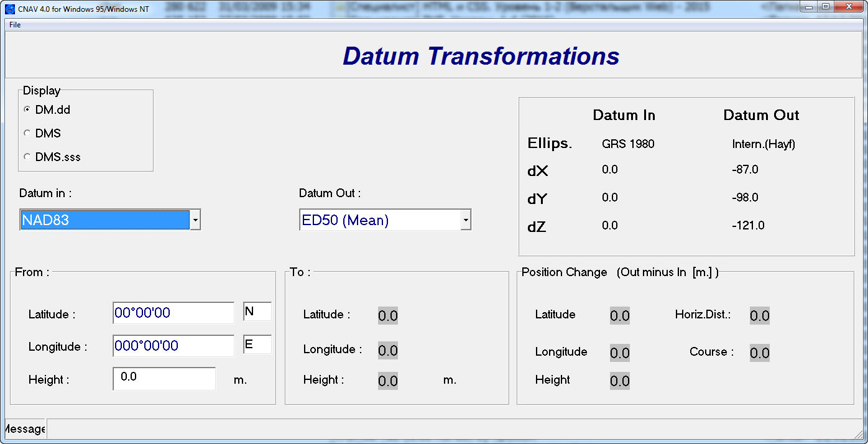
Task: Expand the Datum Out dropdown arrow
Action: [466, 220]
